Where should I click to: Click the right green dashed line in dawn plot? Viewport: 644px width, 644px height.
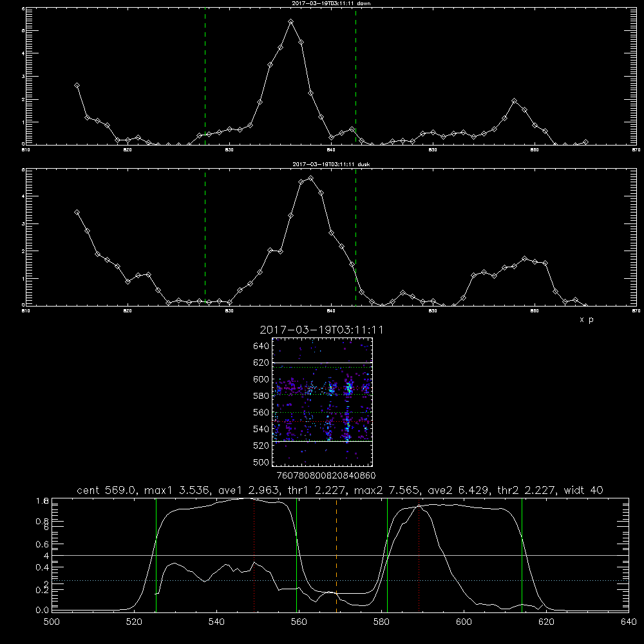tap(355, 76)
